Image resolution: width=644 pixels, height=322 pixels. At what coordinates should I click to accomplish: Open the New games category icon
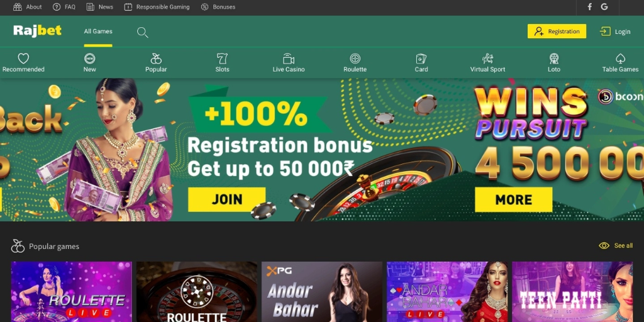89,58
